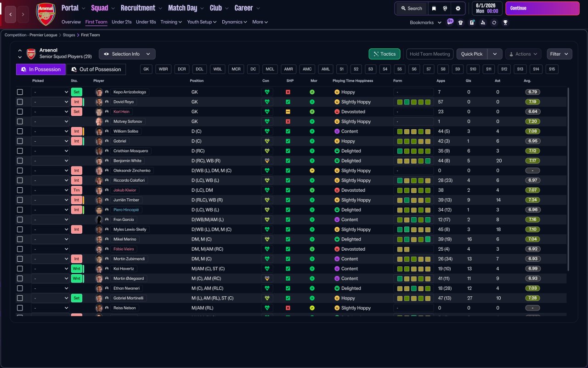Click Reiss Nelson's red sharpness icon
The height and width of the screenshot is (368, 588).
click(x=288, y=308)
